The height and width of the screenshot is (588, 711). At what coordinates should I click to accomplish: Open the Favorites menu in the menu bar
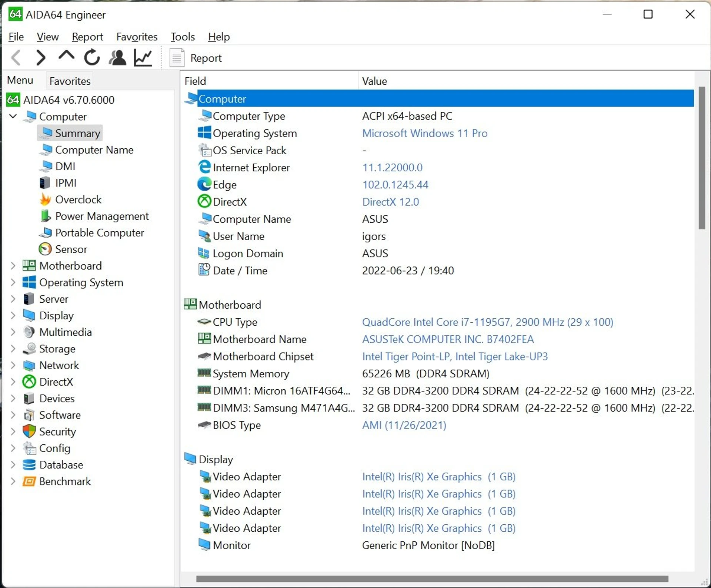coord(137,37)
